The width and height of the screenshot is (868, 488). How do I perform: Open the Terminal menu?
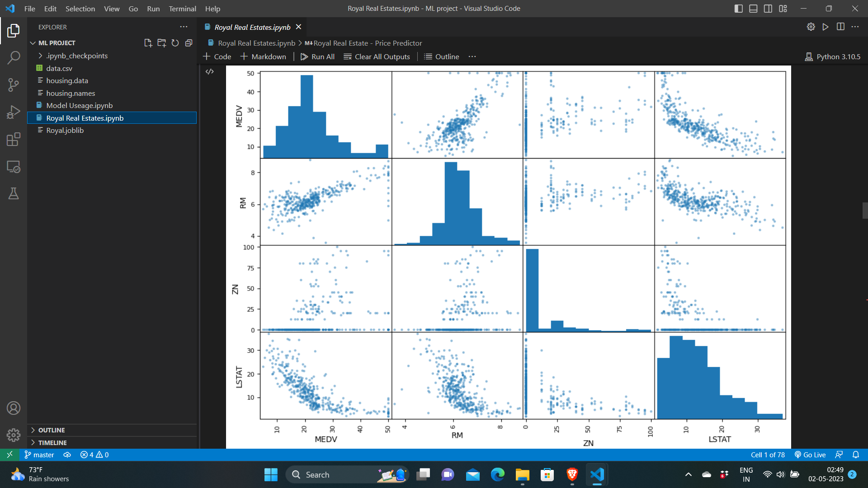pos(182,9)
